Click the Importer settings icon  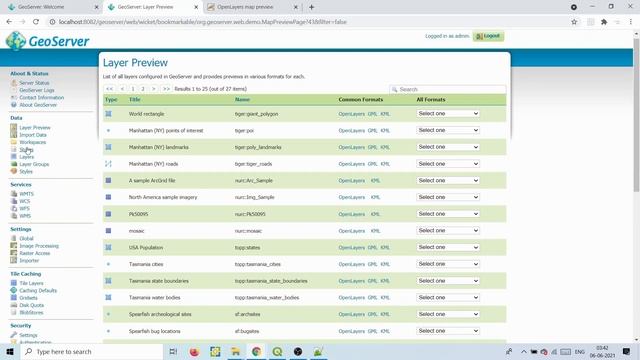pos(14,260)
